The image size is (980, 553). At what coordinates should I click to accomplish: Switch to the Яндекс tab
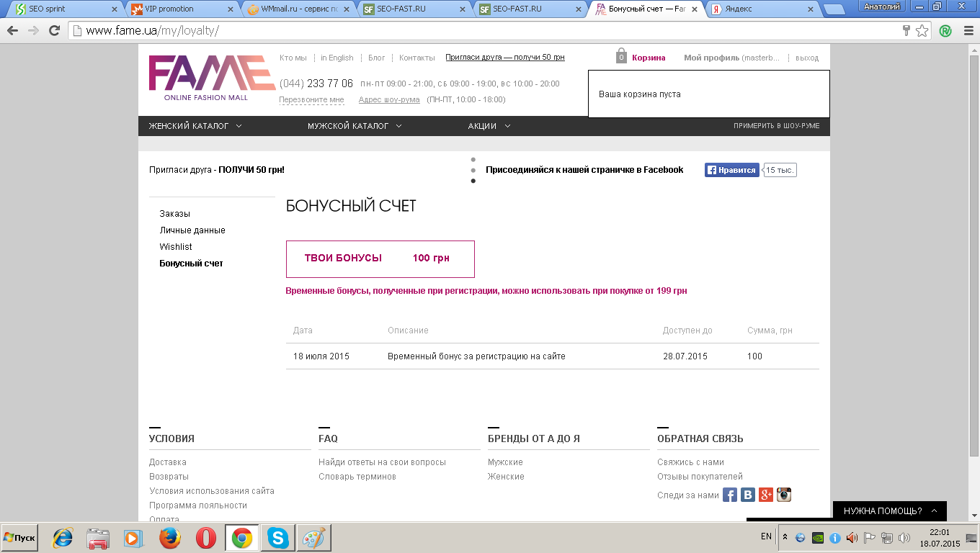coord(764,9)
